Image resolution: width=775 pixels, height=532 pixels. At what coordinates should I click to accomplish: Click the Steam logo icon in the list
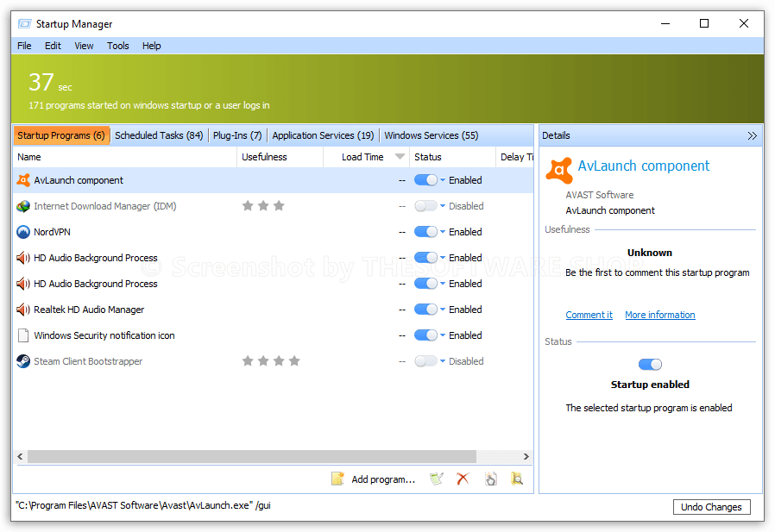pyautogui.click(x=23, y=361)
